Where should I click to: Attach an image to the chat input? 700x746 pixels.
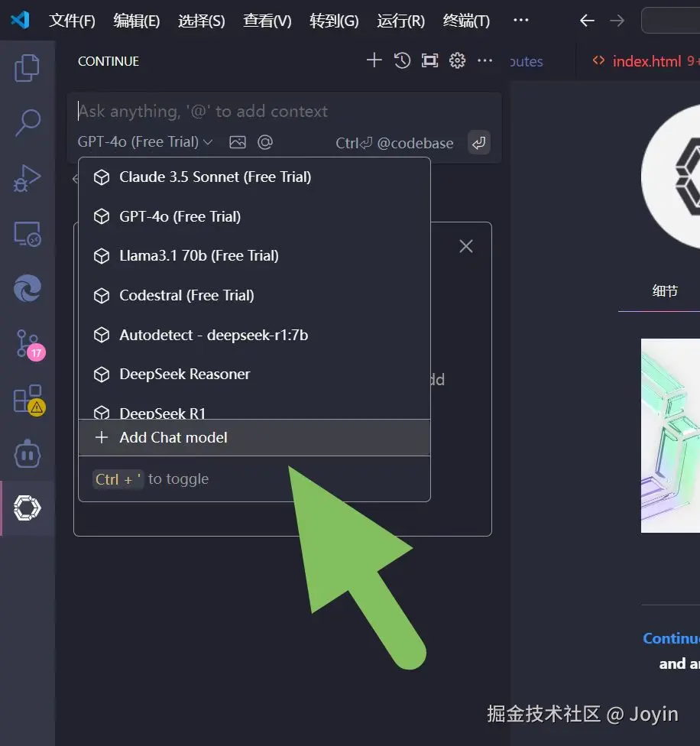pos(238,142)
